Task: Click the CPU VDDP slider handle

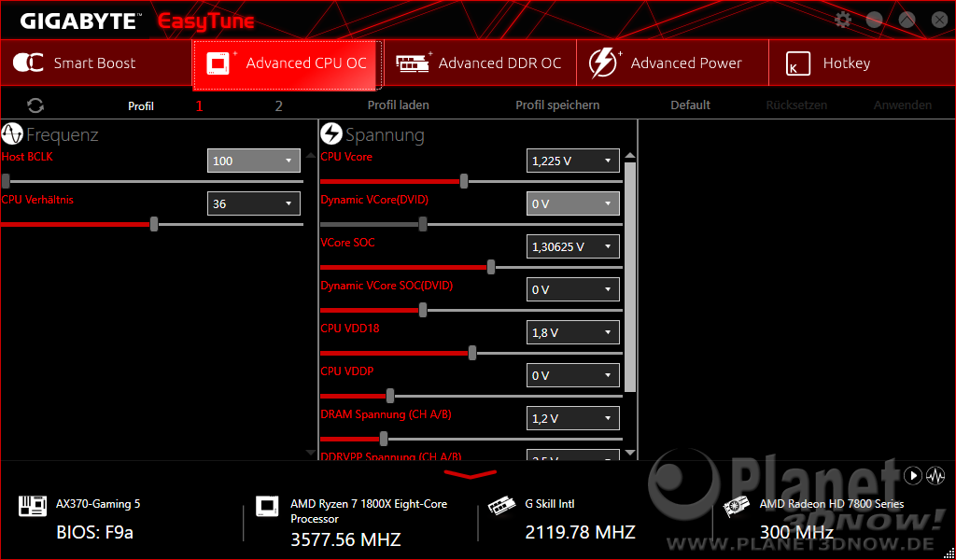Action: 390,396
